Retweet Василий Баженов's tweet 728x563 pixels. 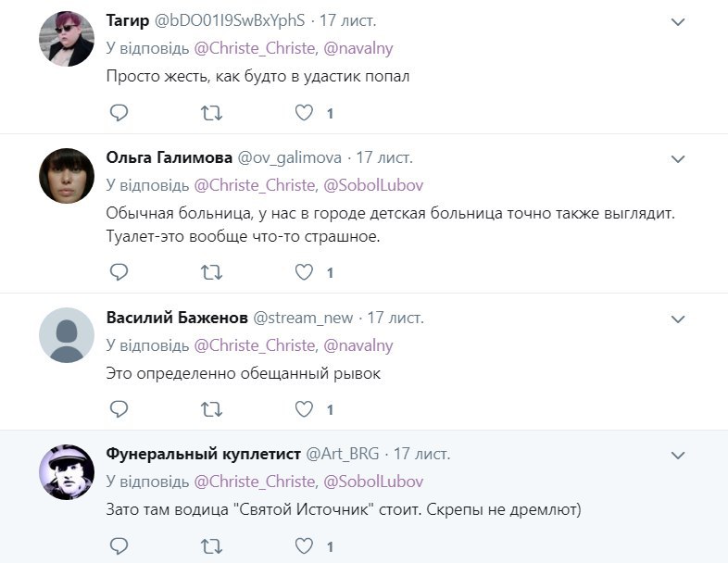tap(211, 408)
